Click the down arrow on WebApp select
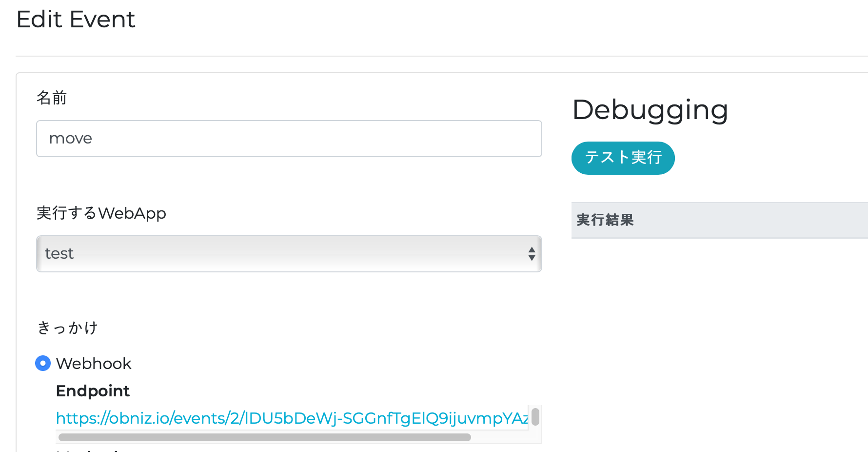 (x=532, y=258)
